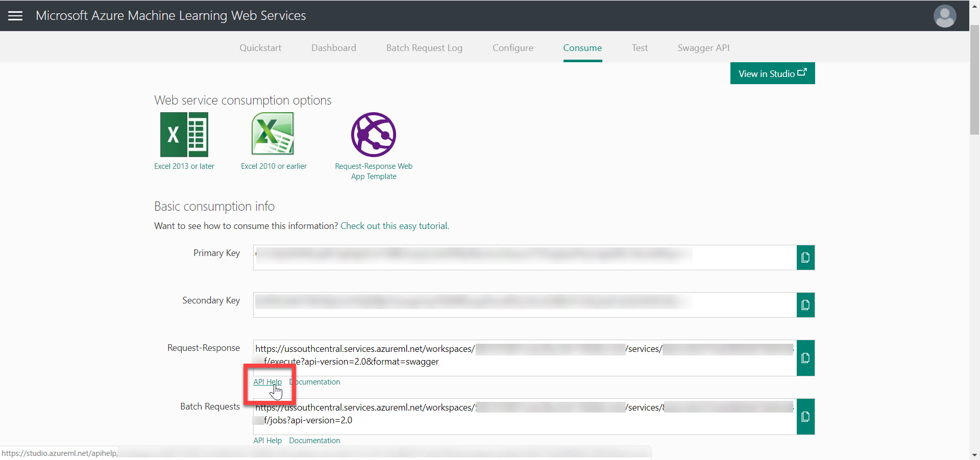Click the 'Request-Response' label
This screenshot has width=980, height=460.
click(x=204, y=348)
